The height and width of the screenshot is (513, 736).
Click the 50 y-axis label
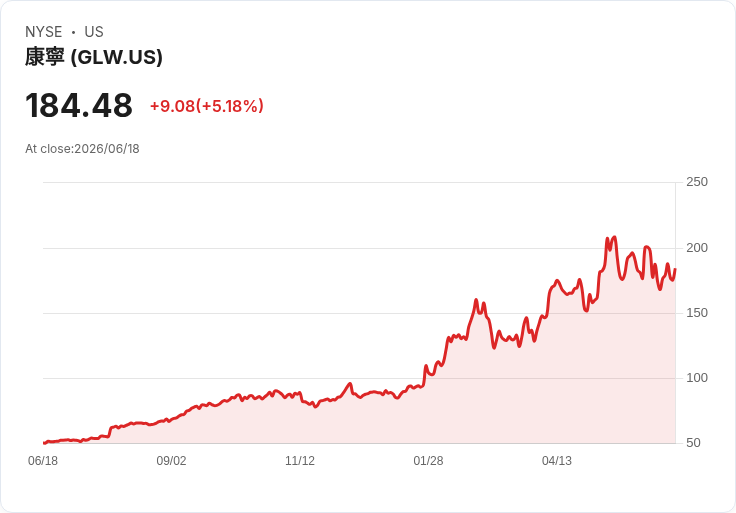click(x=693, y=443)
